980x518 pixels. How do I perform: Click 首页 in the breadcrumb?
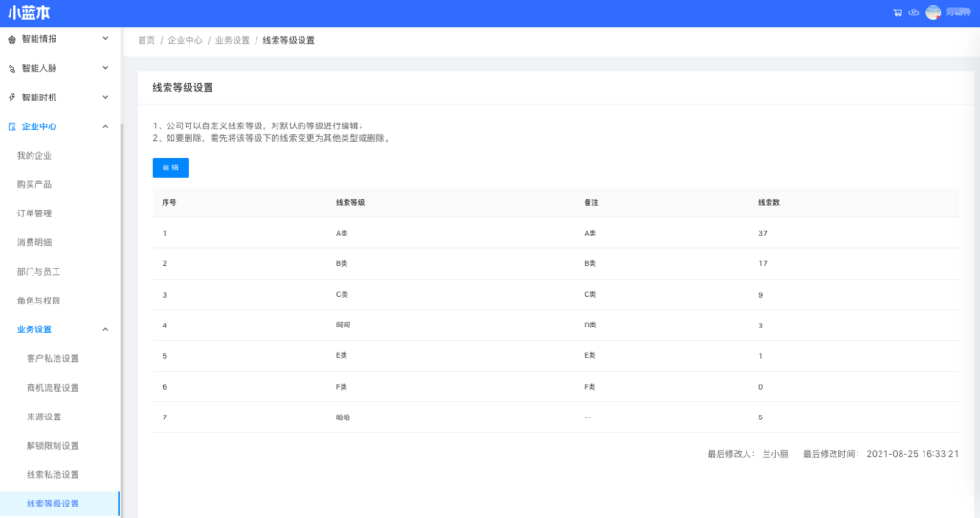point(146,41)
